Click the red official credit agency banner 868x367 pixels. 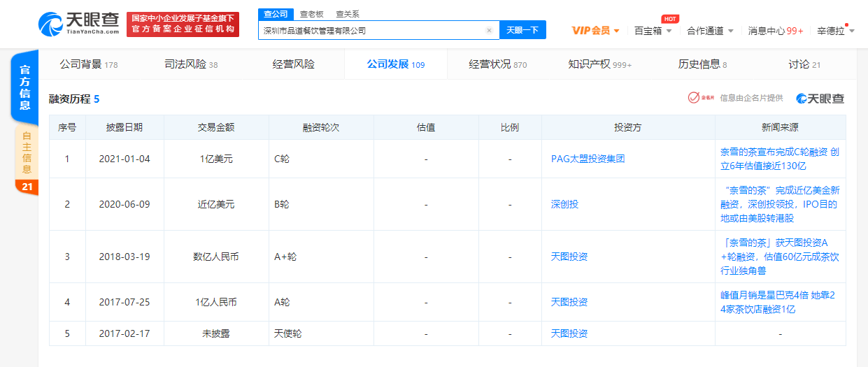tap(183, 24)
